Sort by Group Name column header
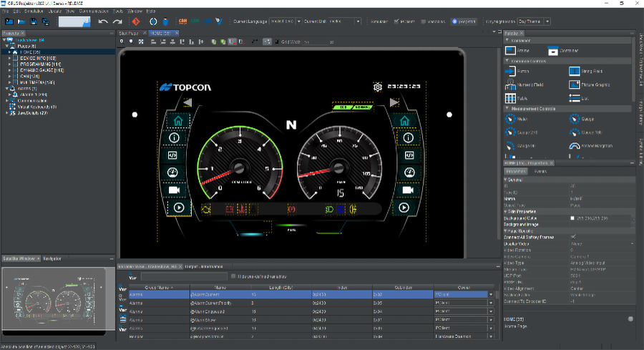 coord(160,288)
